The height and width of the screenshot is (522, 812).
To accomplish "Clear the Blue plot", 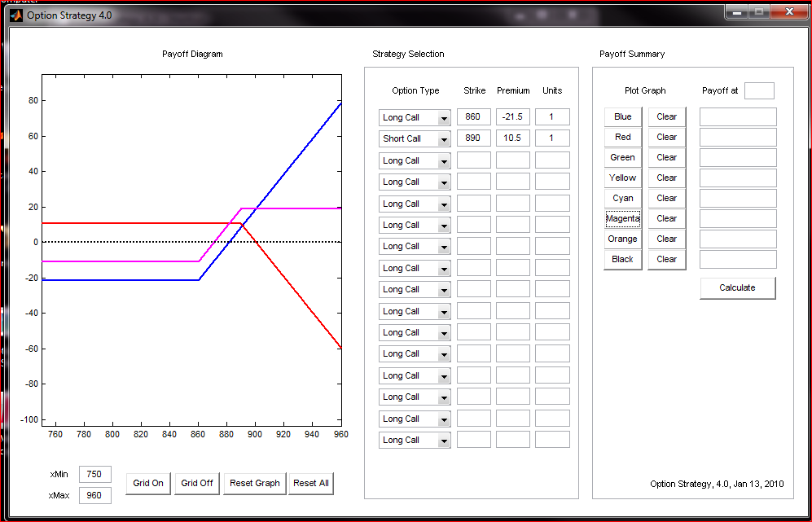I will click(666, 116).
